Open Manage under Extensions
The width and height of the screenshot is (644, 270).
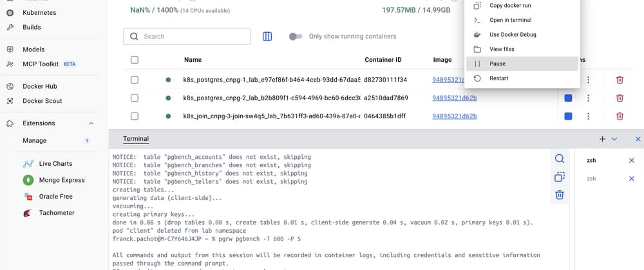click(35, 141)
